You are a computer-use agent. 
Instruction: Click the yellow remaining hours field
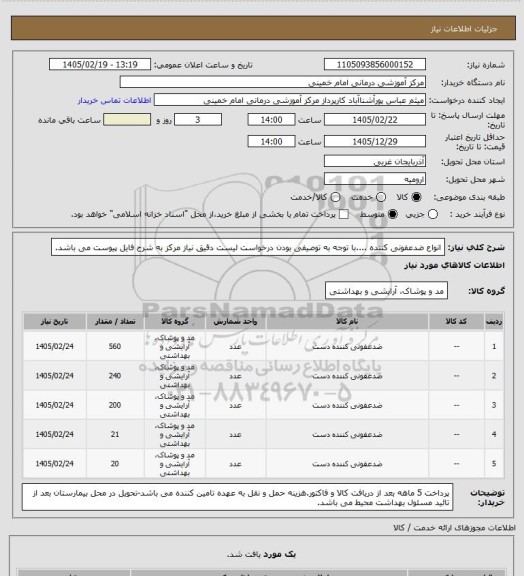[127, 120]
